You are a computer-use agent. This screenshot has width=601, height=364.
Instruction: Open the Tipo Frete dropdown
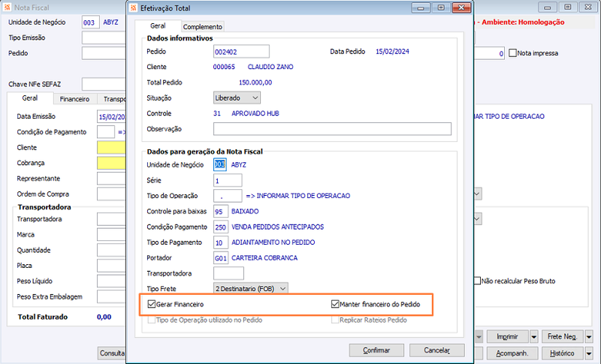pos(251,289)
